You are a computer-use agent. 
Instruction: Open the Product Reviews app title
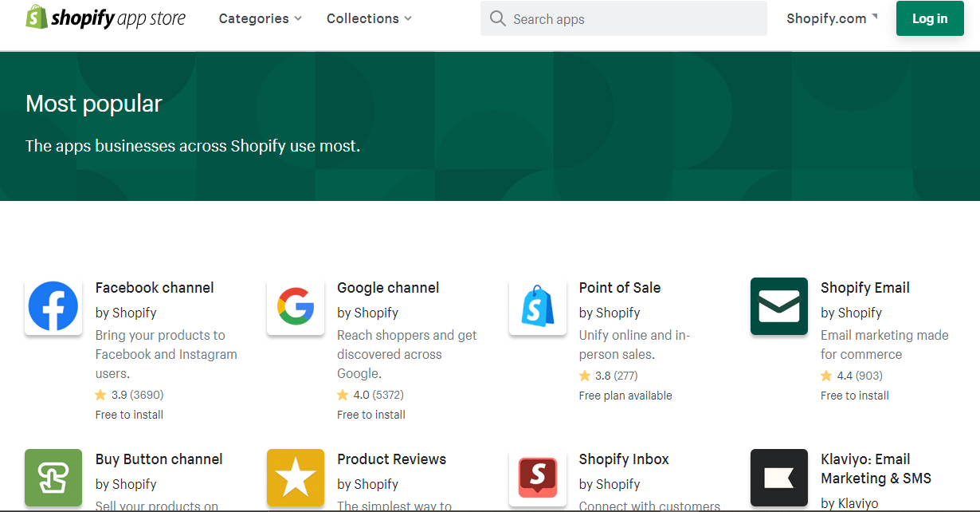[x=391, y=459]
